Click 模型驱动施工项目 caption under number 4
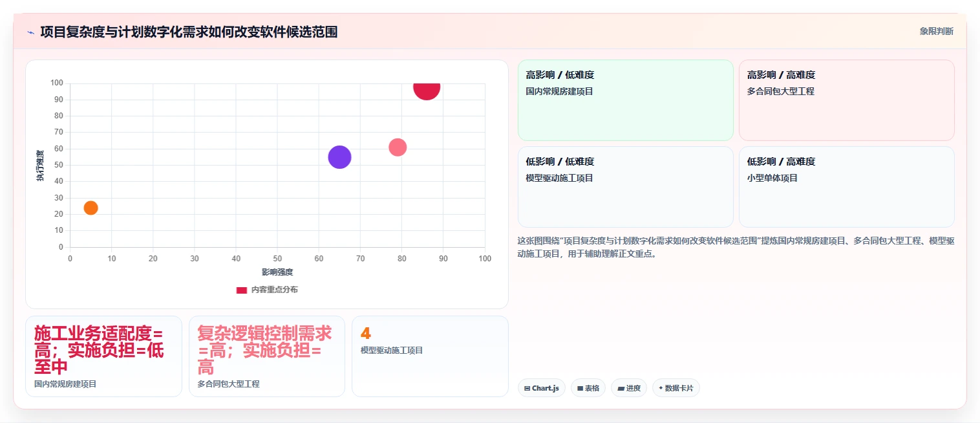Screen dimensions: 980x423 coord(392,351)
